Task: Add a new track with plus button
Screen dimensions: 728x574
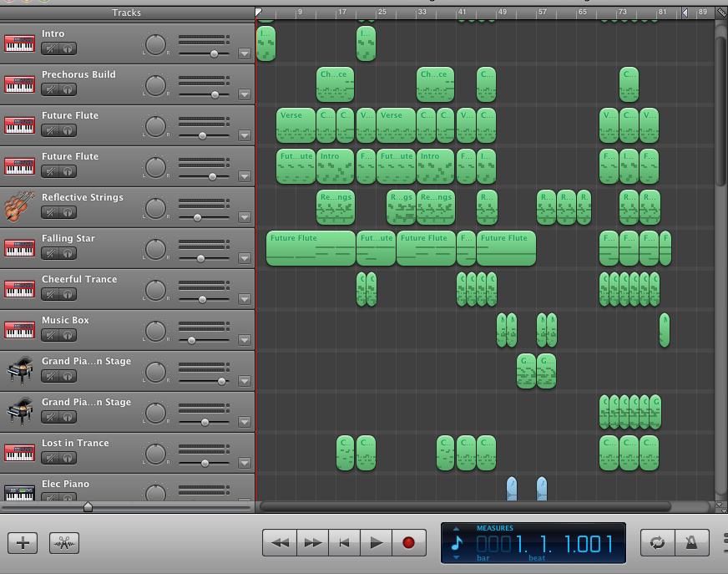Action: tap(23, 543)
